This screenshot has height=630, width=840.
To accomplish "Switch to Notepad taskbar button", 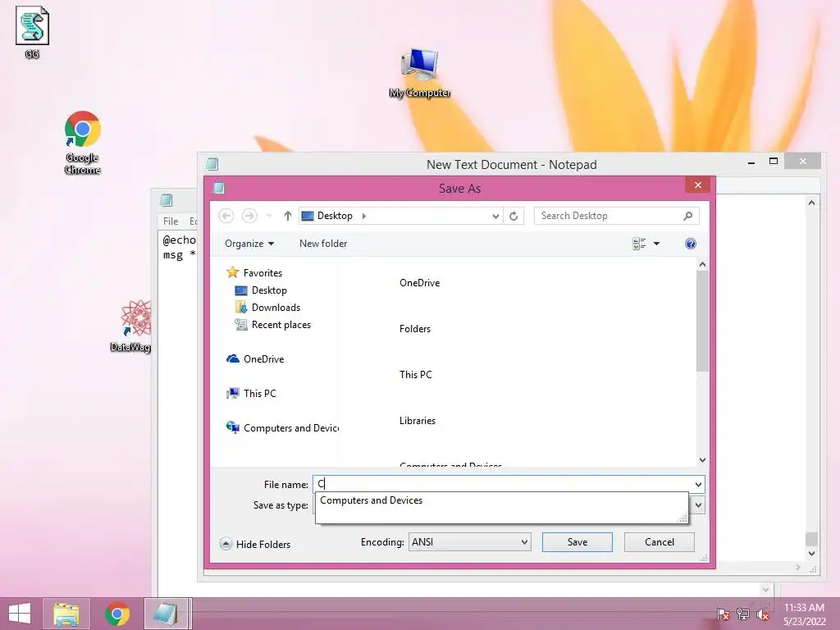I will (167, 614).
